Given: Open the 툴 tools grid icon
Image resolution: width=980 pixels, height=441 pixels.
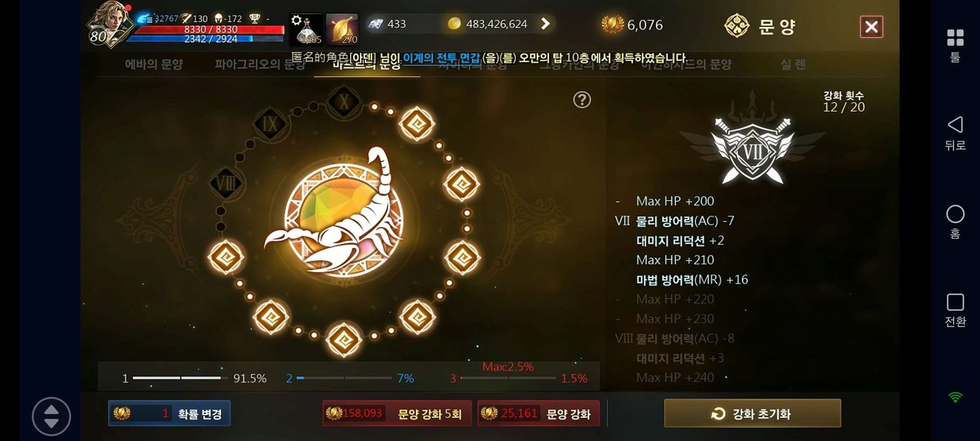Looking at the screenshot, I should click(955, 45).
